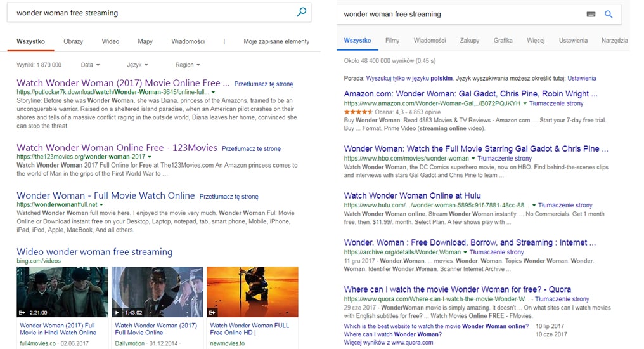Play the 1:43:02 Dailymotion video thumbnail
644x349 pixels.
(x=157, y=291)
